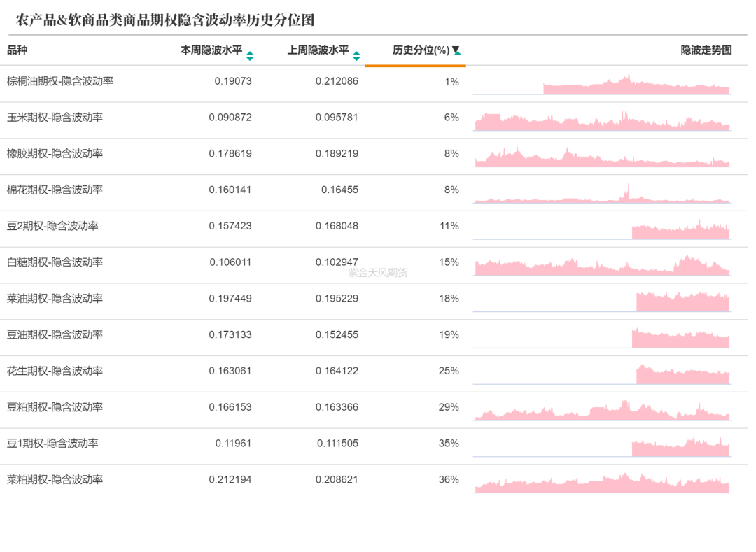
Task: Open the 菜油期权 volatility trend sparkline
Action: pos(602,302)
